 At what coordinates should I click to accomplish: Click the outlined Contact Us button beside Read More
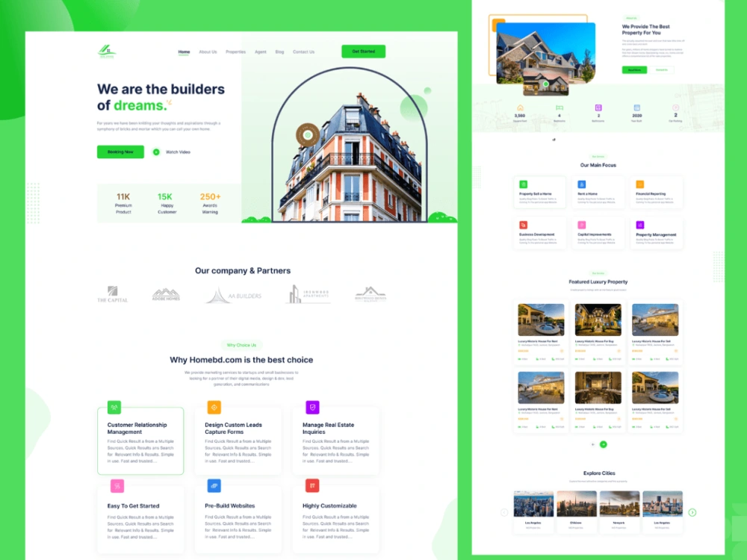662,70
